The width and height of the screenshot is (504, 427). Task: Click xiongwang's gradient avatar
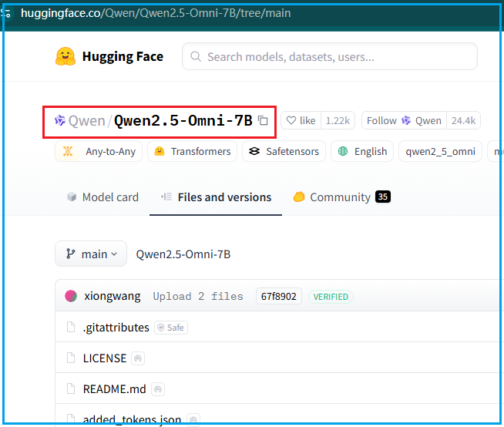(71, 296)
